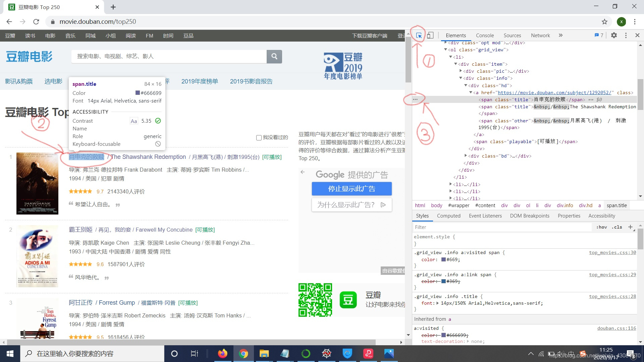Switch to the Network tab
The height and width of the screenshot is (362, 644).
[540, 35]
